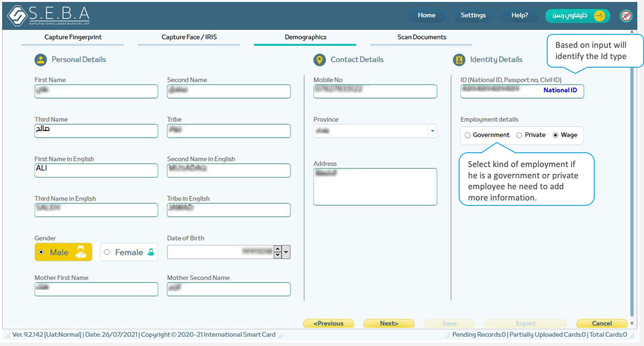This screenshot has width=644, height=346.
Task: Click the Second Name in English field
Action: [229, 171]
